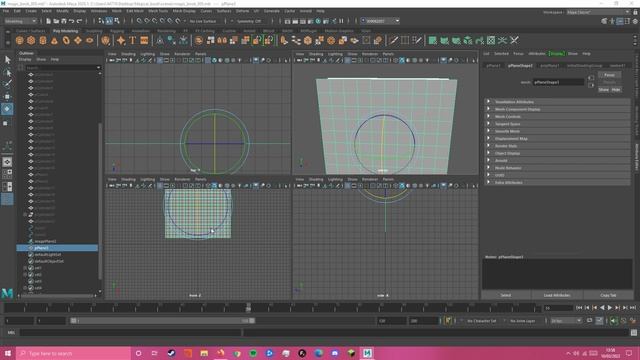Create a polygon sphere from the shelf
This screenshot has width=640, height=360.
tap(19, 40)
